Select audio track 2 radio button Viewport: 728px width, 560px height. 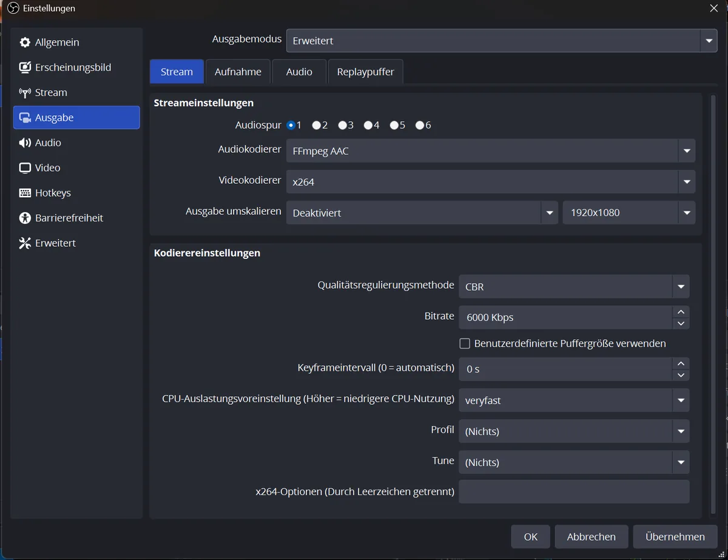(x=317, y=125)
